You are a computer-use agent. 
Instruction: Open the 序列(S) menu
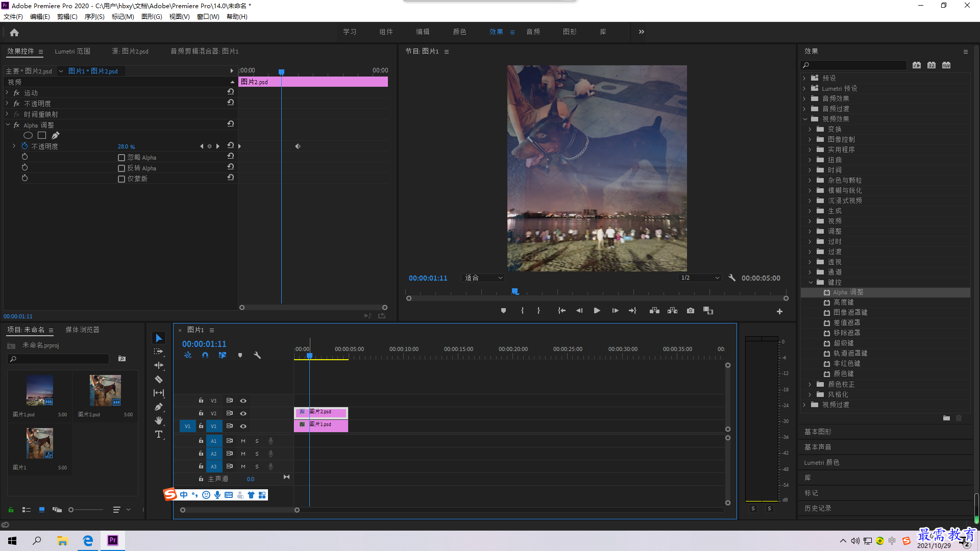point(94,17)
